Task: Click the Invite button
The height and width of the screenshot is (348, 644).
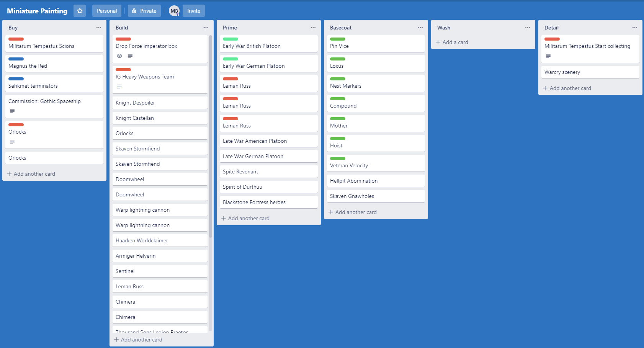Action: coord(194,11)
